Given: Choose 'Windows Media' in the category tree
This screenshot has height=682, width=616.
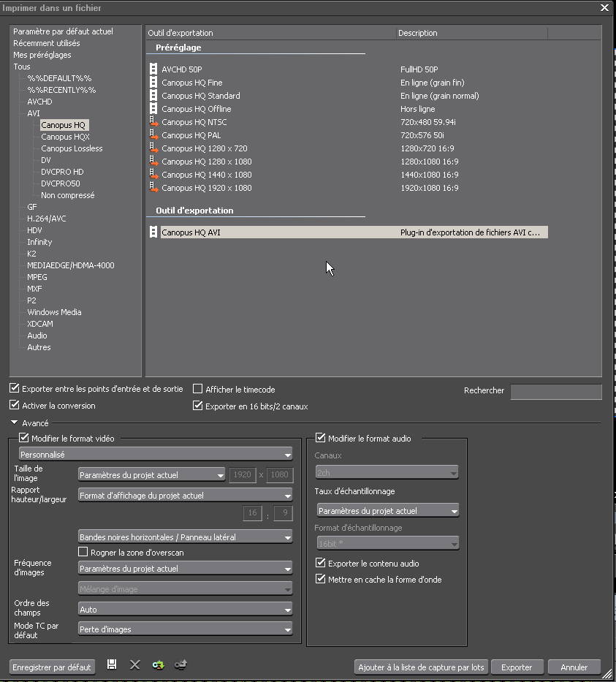Looking at the screenshot, I should click(x=54, y=312).
